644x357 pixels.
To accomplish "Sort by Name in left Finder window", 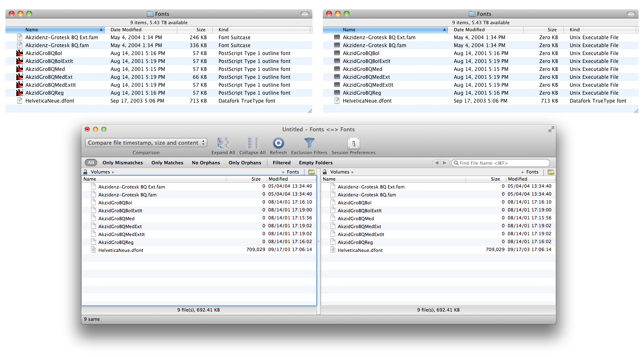I will (55, 30).
